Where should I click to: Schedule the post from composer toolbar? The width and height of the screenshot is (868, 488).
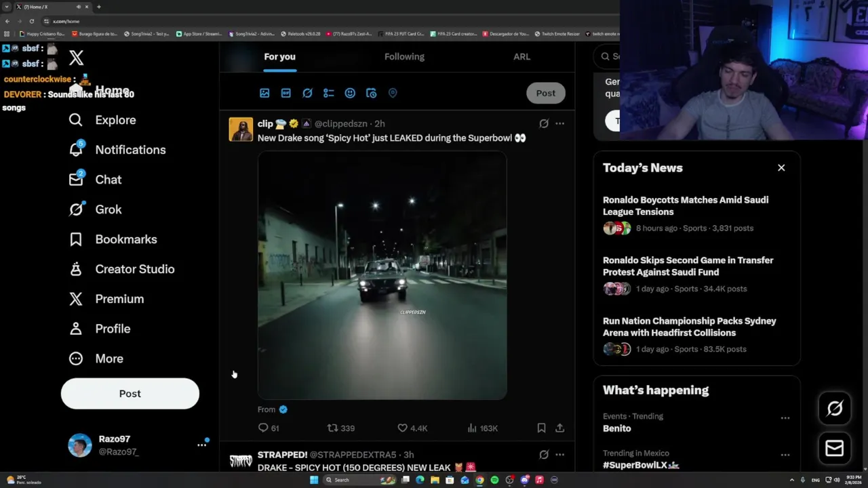[371, 93]
